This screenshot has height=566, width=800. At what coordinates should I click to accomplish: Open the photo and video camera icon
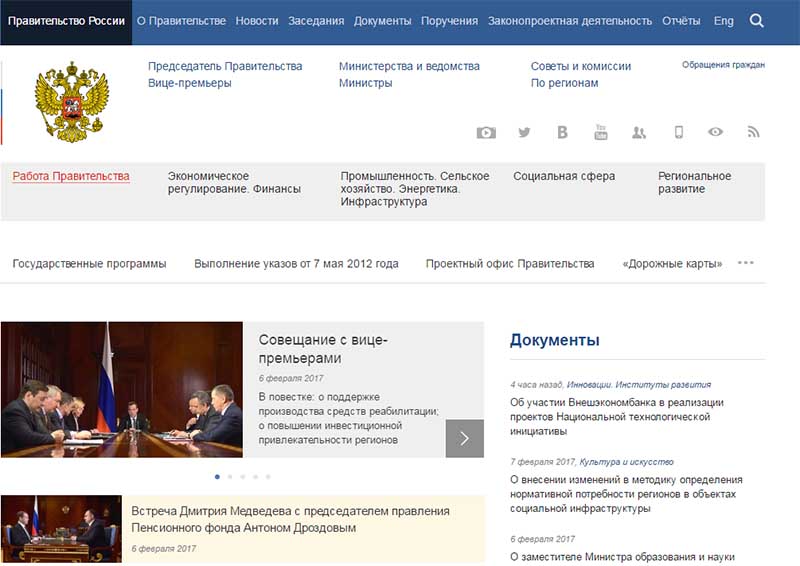(486, 133)
